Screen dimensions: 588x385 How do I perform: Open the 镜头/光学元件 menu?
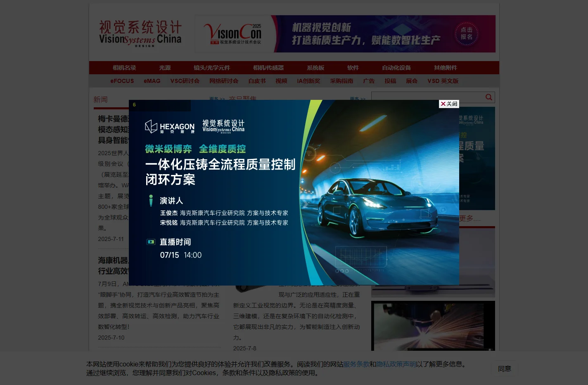coord(212,68)
